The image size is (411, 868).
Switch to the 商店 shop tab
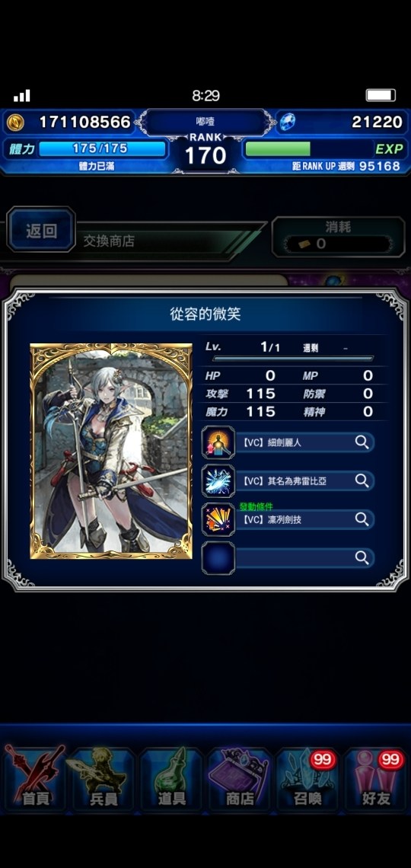tap(240, 779)
